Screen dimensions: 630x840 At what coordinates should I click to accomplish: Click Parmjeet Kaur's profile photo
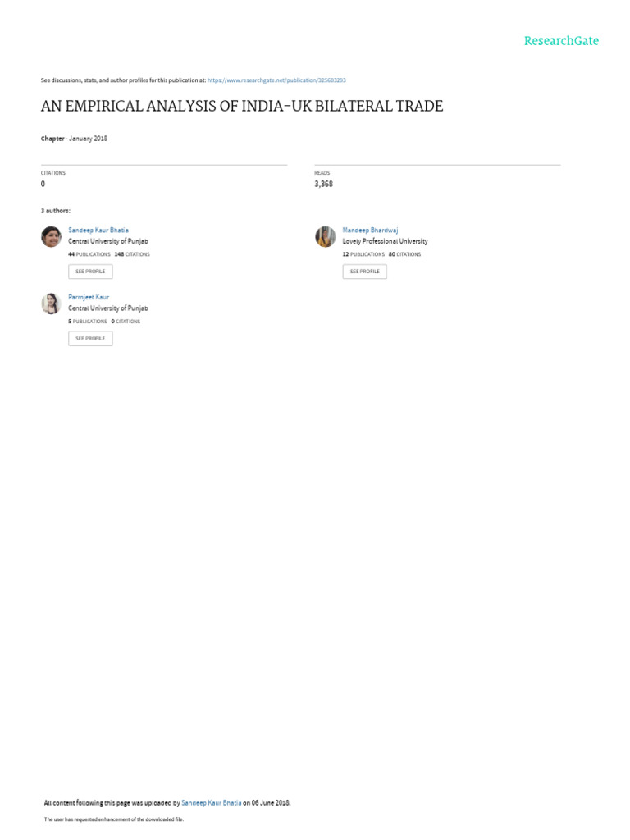tap(52, 304)
